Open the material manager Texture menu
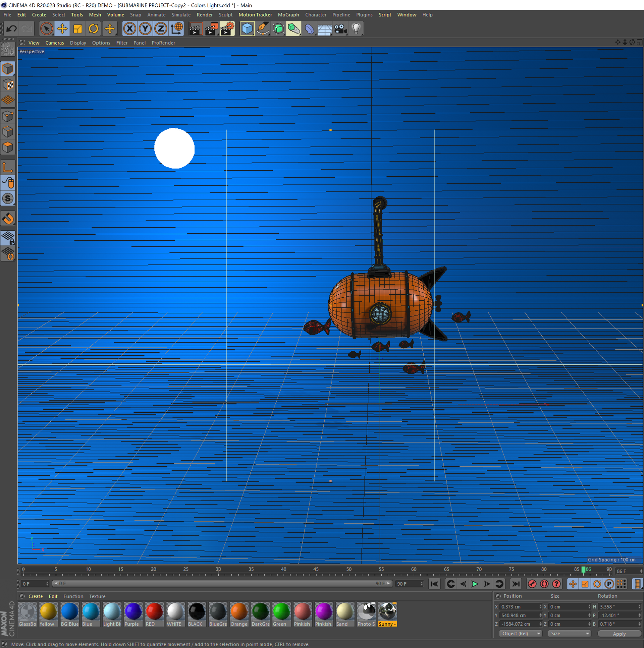This screenshot has width=644, height=648. (x=97, y=596)
